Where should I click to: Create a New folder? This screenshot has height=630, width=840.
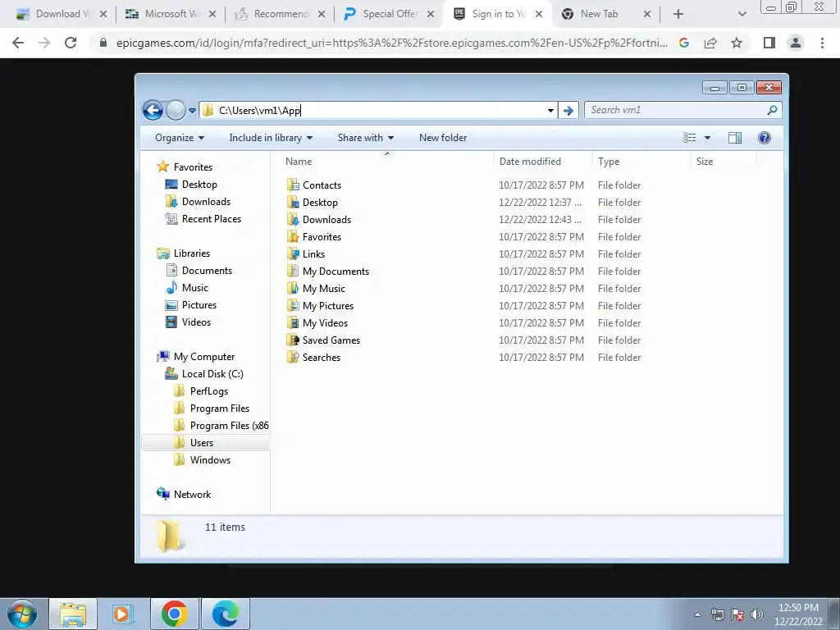click(x=443, y=138)
